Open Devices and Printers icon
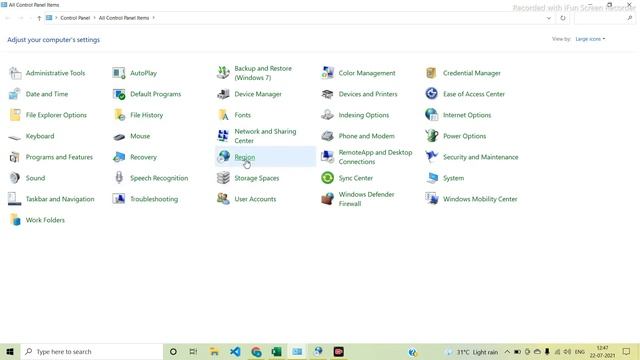Image resolution: width=640 pixels, height=360 pixels. 328,94
